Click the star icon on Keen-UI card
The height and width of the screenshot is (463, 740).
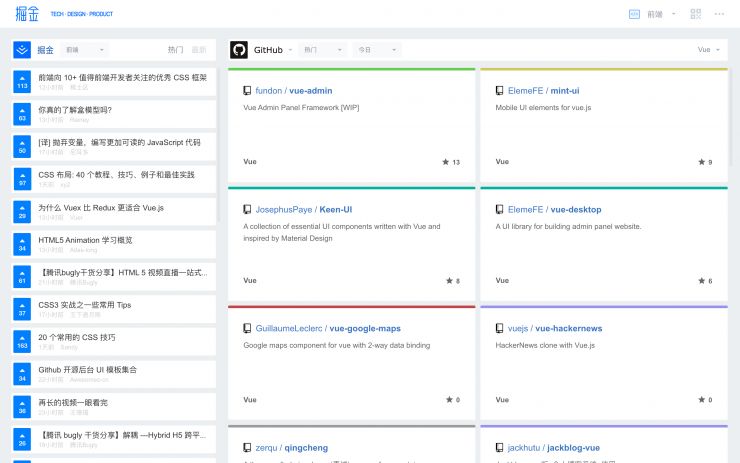pos(449,281)
